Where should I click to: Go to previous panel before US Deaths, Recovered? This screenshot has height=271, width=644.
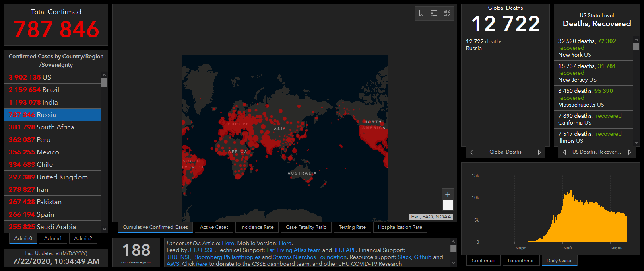(x=564, y=152)
